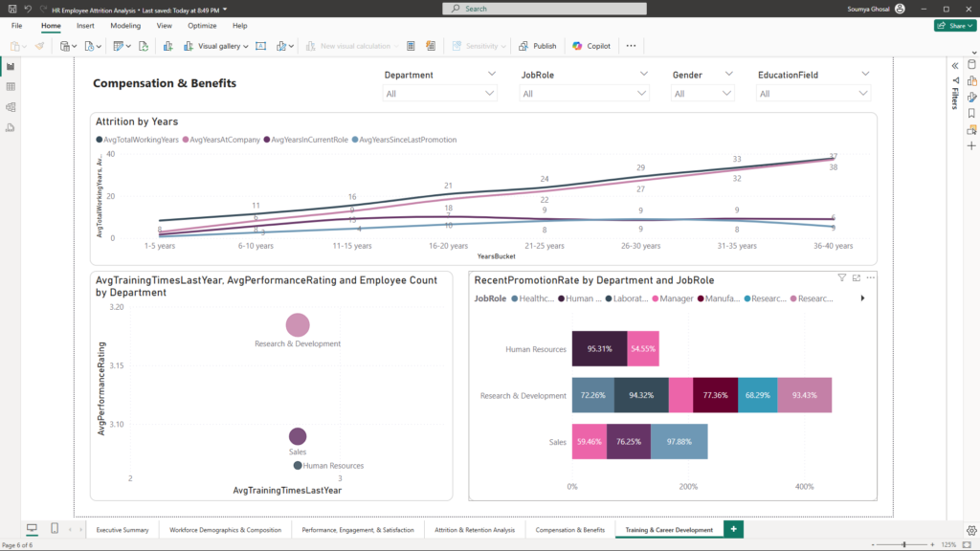The height and width of the screenshot is (551, 980).
Task: Click the focus mode icon on promotion chart
Action: tap(857, 277)
